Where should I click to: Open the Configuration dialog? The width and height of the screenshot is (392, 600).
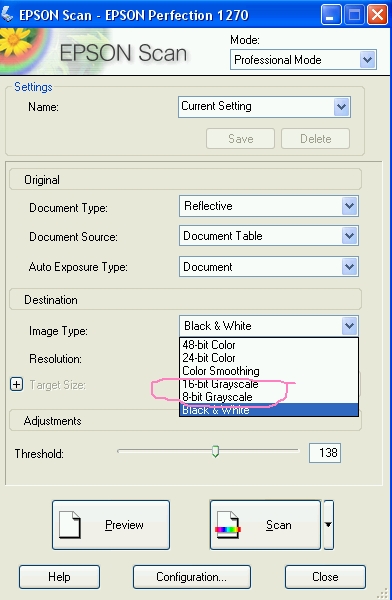[192, 577]
